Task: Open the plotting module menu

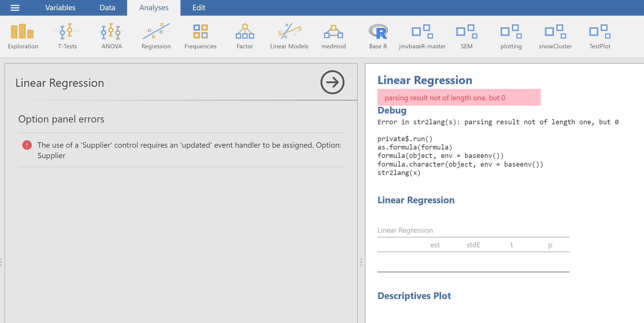Action: coord(511,36)
